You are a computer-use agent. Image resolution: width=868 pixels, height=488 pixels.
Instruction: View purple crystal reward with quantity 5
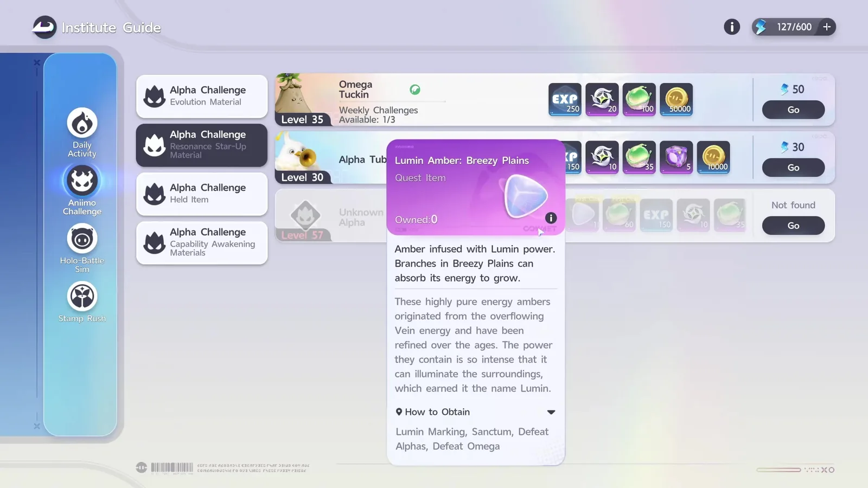pyautogui.click(x=676, y=157)
